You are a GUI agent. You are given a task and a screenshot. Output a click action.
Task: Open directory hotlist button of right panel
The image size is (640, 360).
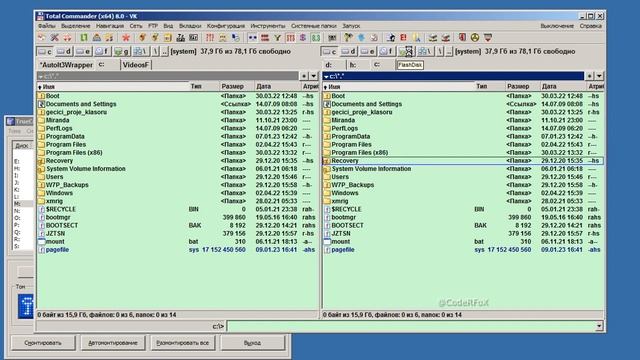(x=589, y=76)
